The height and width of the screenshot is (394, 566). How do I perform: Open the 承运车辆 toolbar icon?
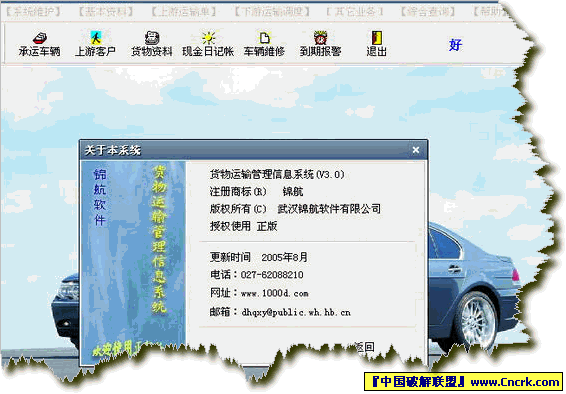[39, 44]
